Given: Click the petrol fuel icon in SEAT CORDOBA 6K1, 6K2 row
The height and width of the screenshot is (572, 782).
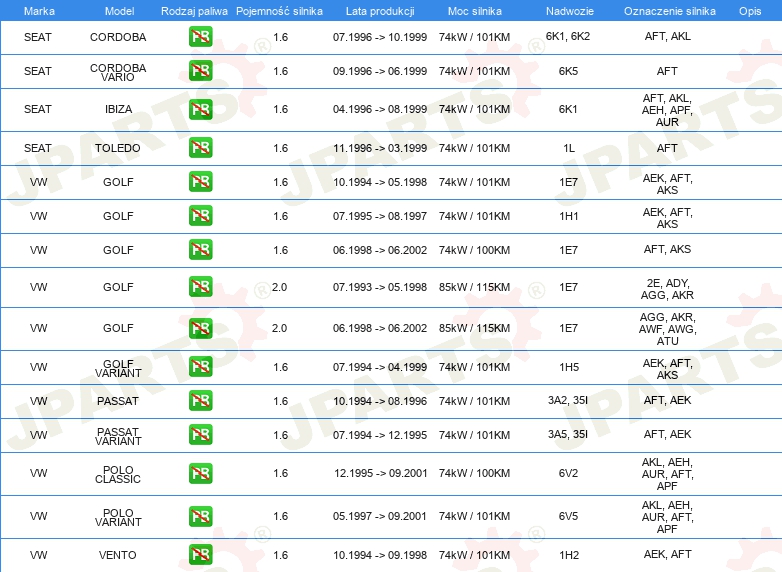Looking at the screenshot, I should tap(200, 37).
